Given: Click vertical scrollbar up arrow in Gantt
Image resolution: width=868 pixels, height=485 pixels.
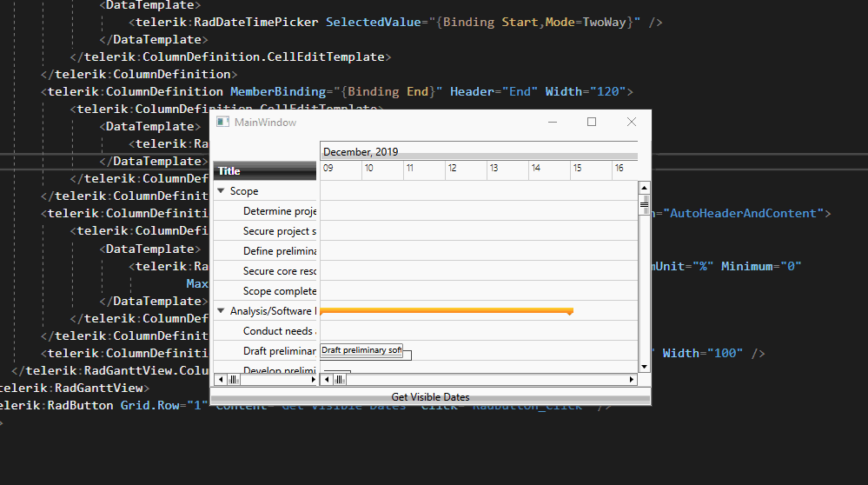Looking at the screenshot, I should [x=645, y=187].
